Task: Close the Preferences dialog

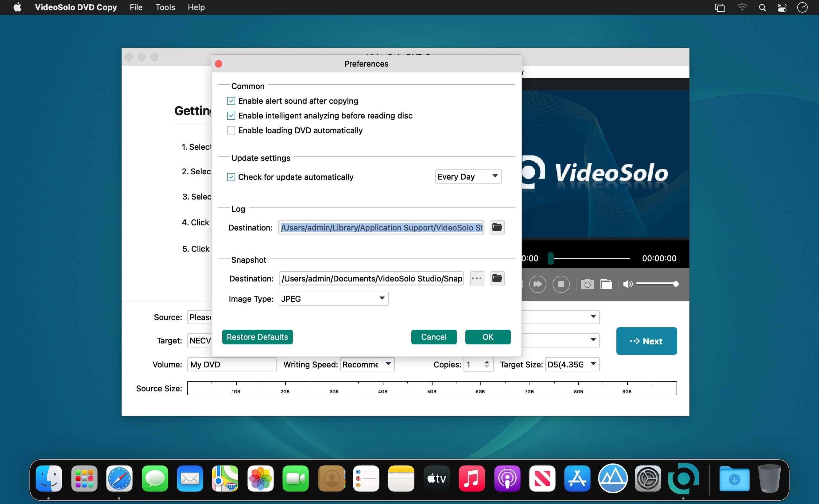Action: coord(219,64)
